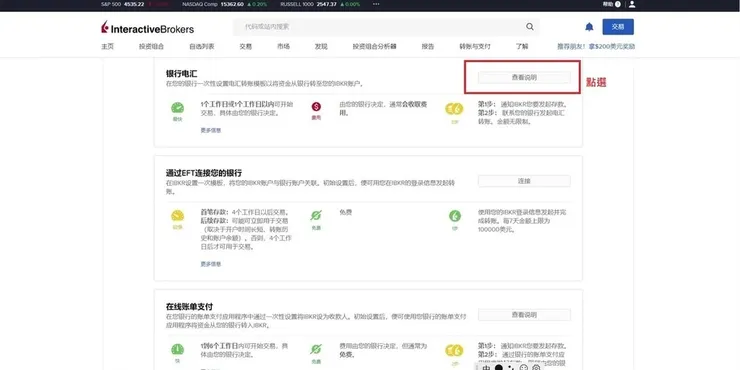Click the yellow coins icon under 银行电汇
Screen dimensions: 740x370
tap(454, 109)
